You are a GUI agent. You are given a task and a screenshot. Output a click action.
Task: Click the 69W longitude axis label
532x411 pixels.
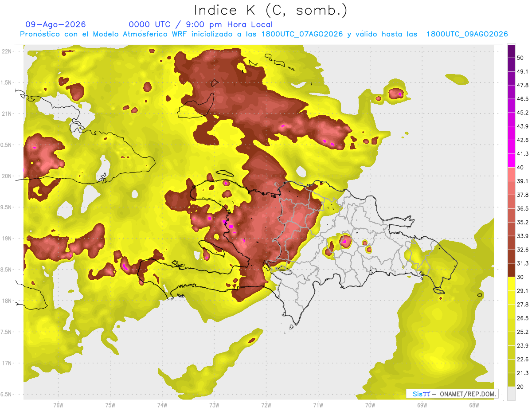pyautogui.click(x=422, y=405)
